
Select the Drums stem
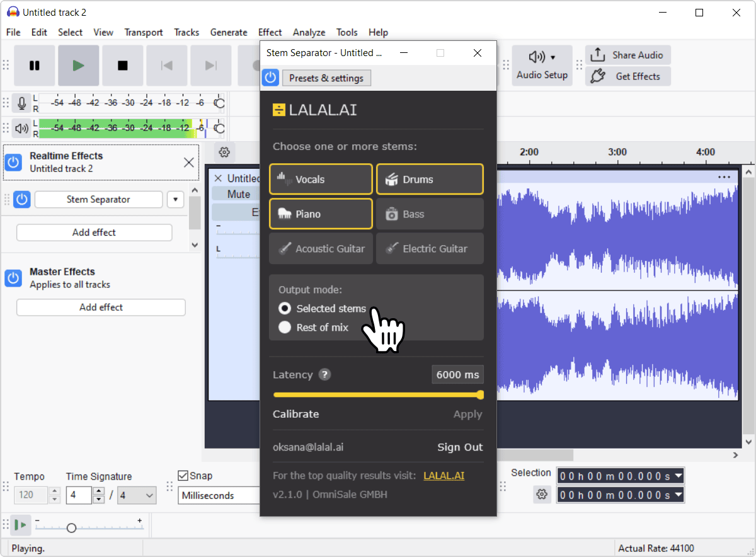[430, 180]
